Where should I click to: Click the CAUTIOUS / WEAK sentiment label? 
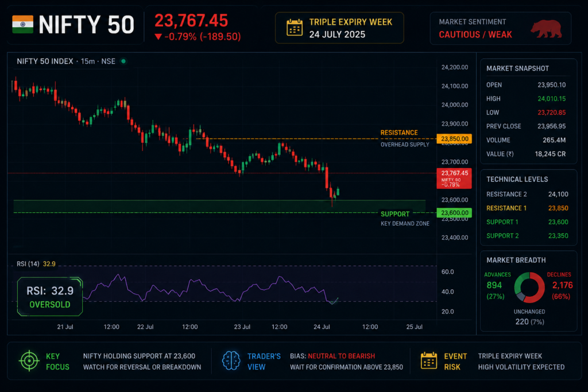pos(475,34)
